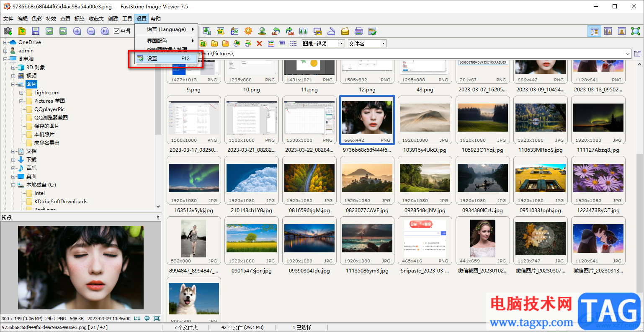Select the 0816596tjgM.jpg thumbnail

pos(309,181)
